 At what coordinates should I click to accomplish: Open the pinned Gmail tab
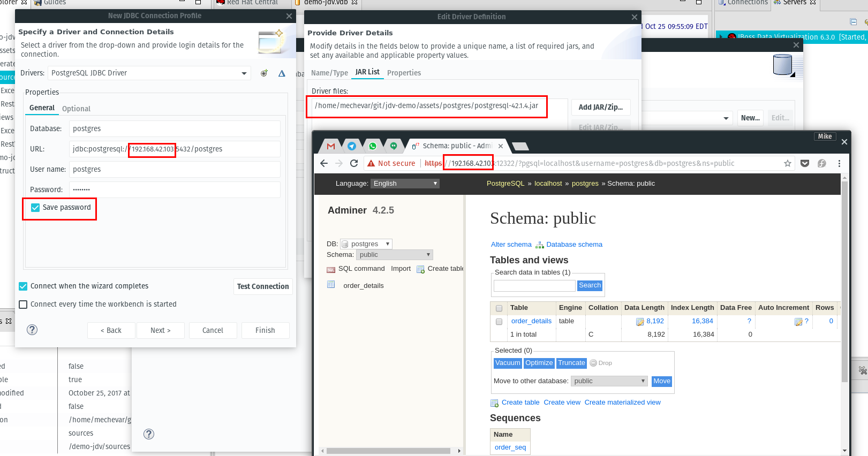331,146
